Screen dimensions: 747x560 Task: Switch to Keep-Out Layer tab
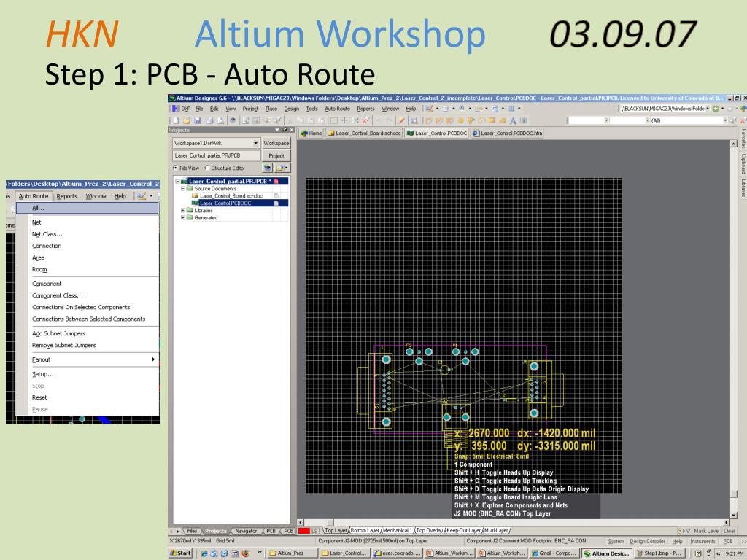(463, 531)
